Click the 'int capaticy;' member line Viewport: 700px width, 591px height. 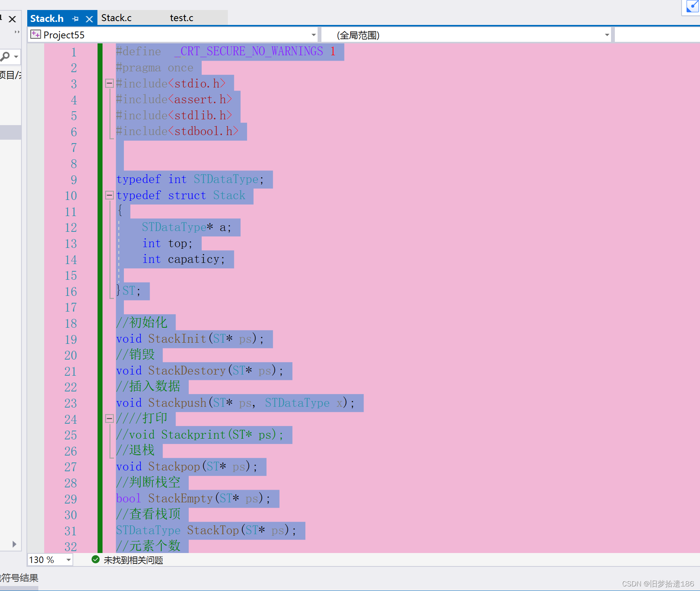[184, 259]
